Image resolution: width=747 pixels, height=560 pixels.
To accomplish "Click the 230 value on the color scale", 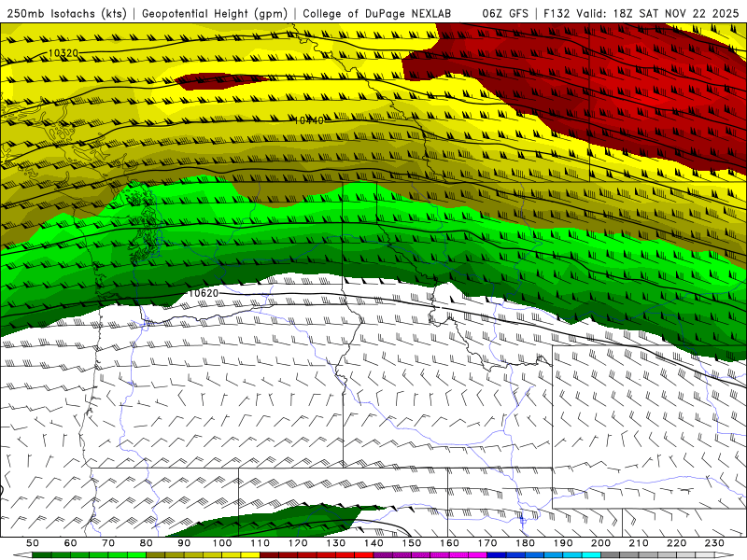I will (715, 543).
